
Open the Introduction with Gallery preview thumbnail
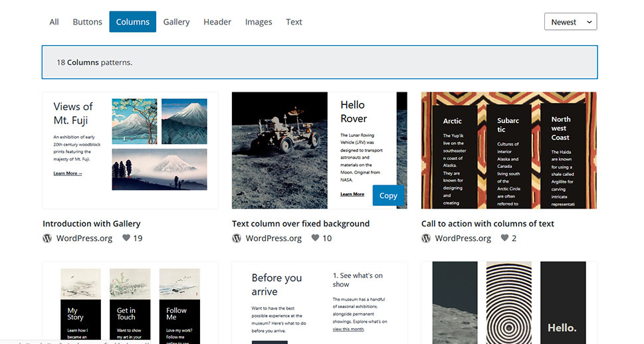pyautogui.click(x=130, y=150)
